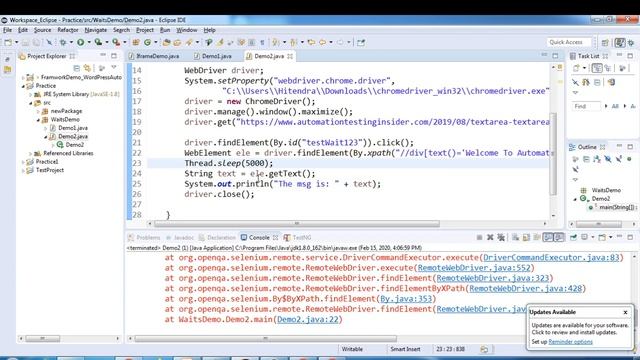Click the Run External Tools icon
This screenshot has height=360, width=640.
point(116,42)
